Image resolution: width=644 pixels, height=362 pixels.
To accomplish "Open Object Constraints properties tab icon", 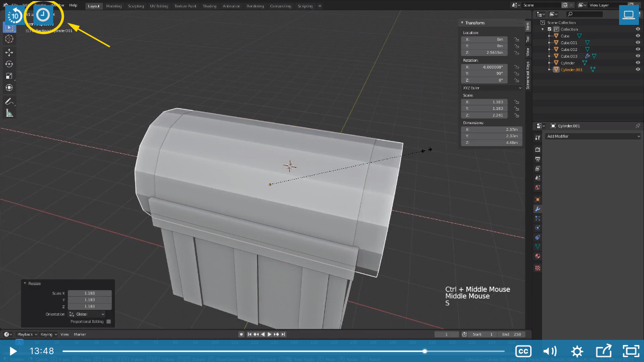I will (538, 237).
